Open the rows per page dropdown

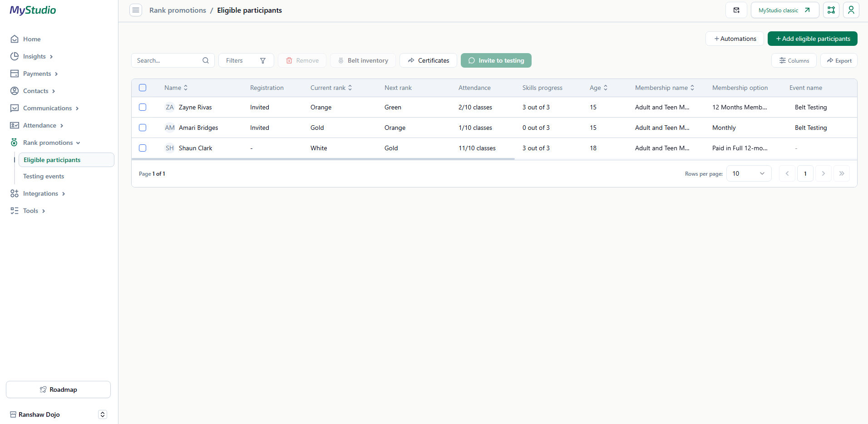(x=749, y=173)
